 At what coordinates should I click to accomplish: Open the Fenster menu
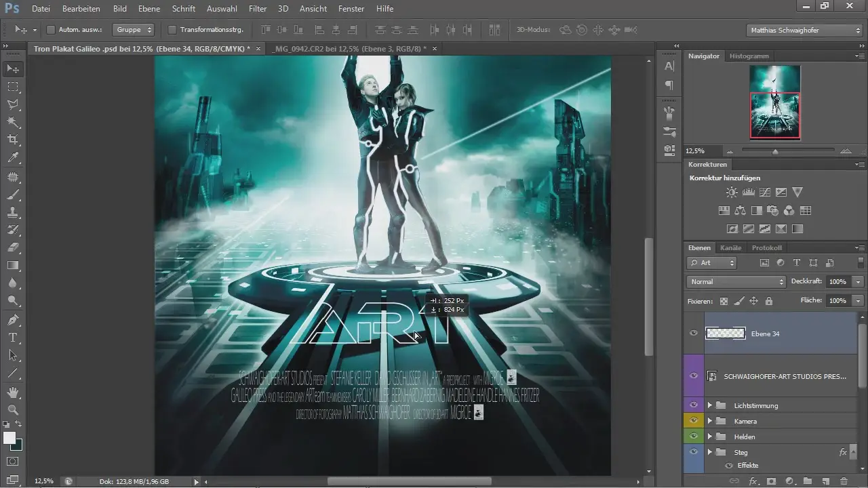point(350,9)
